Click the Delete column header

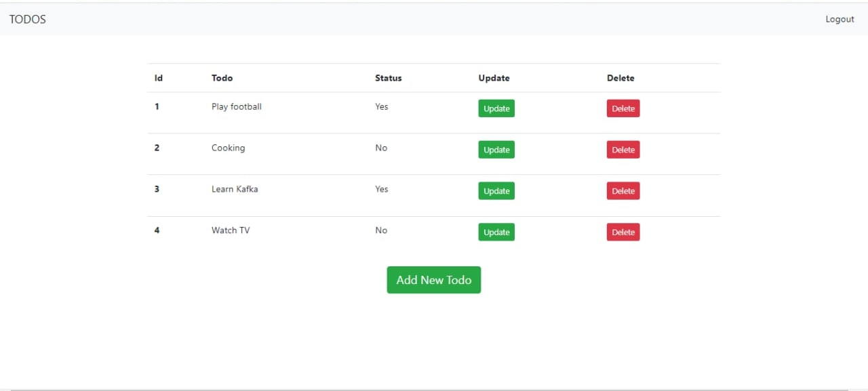620,78
